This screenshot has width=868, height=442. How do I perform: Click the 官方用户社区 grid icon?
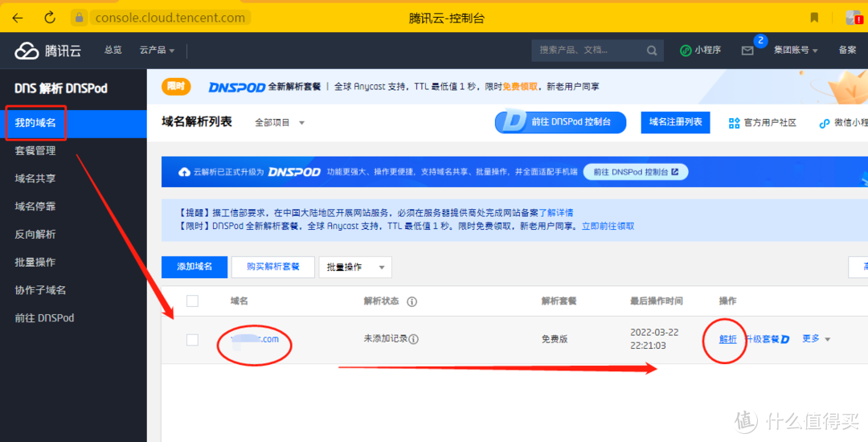[x=734, y=123]
